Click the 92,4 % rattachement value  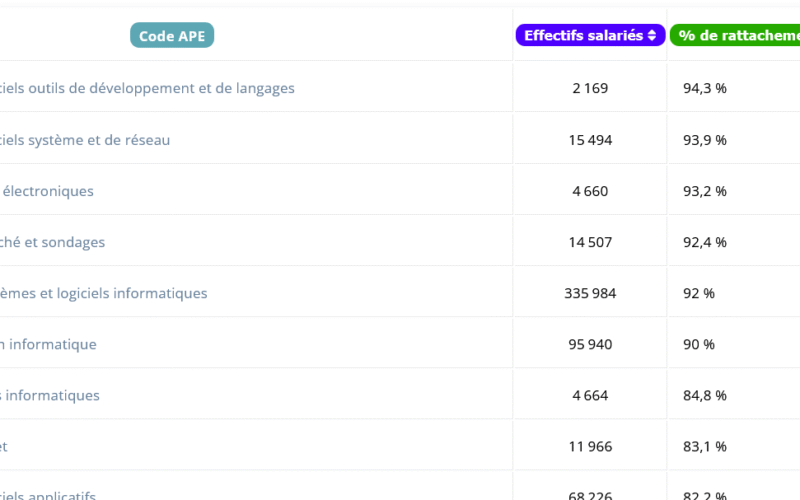click(704, 242)
